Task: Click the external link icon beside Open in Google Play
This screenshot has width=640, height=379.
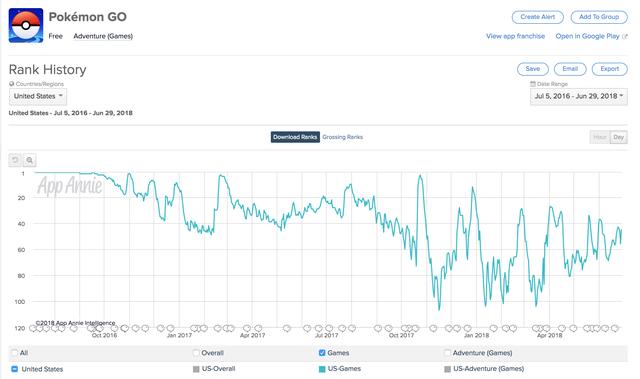Action: coord(624,36)
